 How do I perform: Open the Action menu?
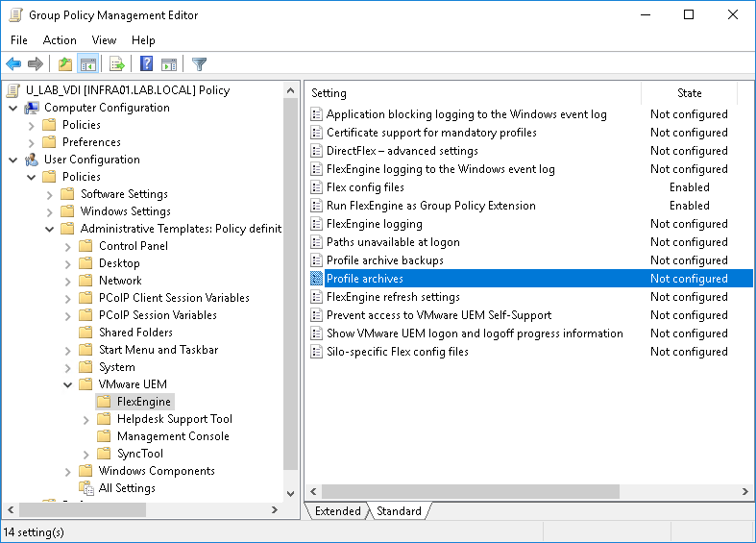[60, 40]
